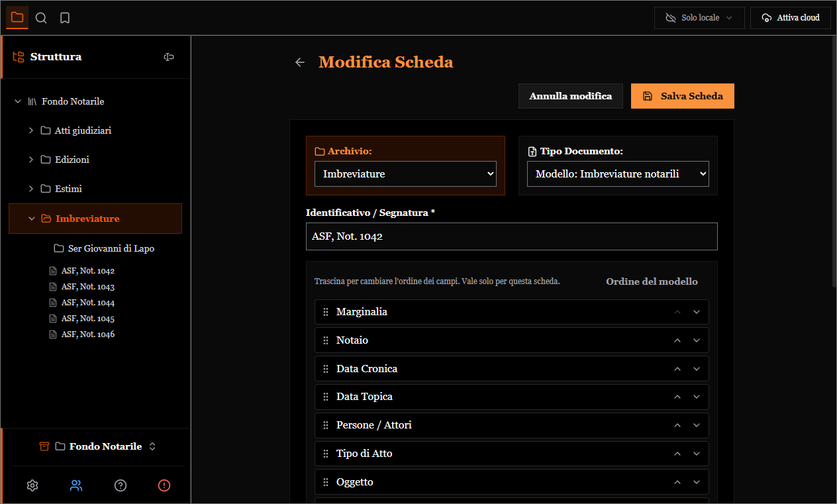The image size is (837, 504).
Task: Open the search view icon
Action: 41,18
